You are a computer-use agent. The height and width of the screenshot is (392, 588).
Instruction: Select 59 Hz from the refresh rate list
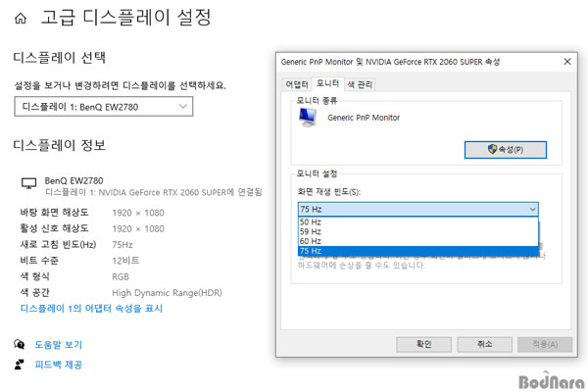coord(418,231)
